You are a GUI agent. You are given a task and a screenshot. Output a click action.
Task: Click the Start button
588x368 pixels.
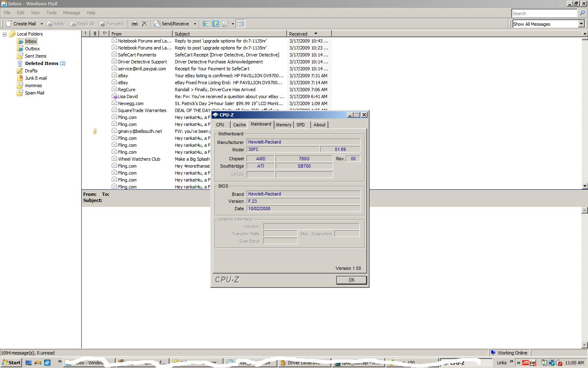coord(11,363)
